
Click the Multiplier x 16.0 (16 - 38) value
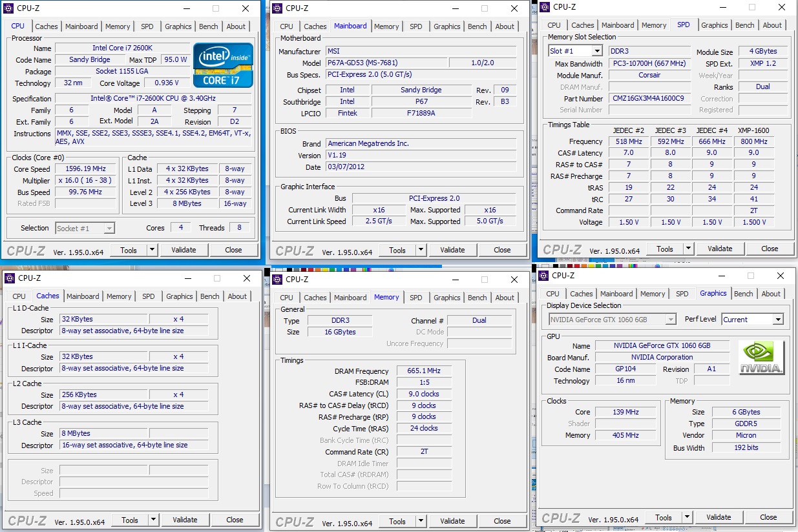(x=87, y=181)
